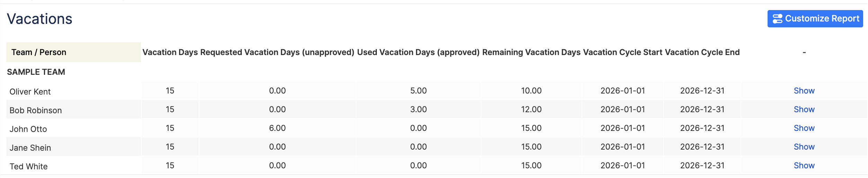Show Bob Robinson's vacation details
Image resolution: width=868 pixels, height=178 pixels.
804,109
